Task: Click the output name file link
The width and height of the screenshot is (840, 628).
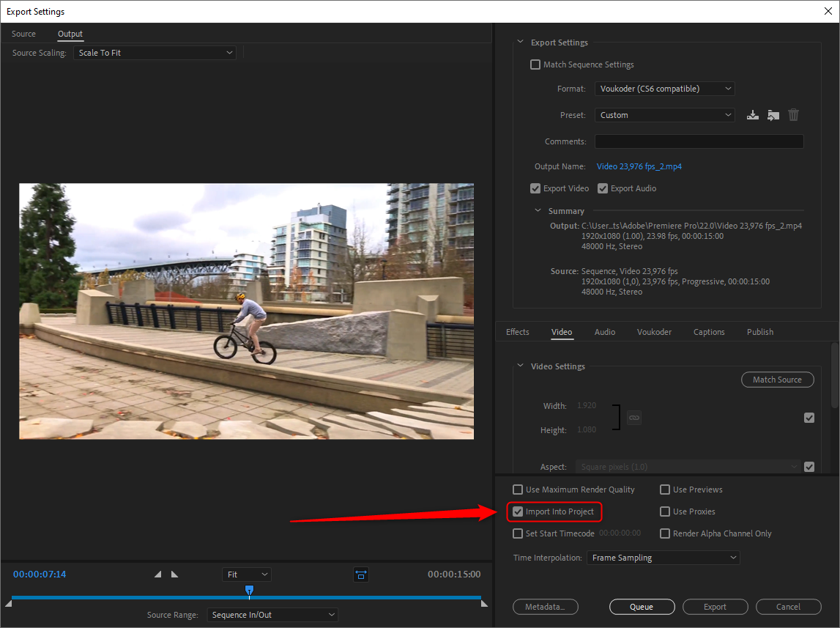Action: tap(639, 166)
